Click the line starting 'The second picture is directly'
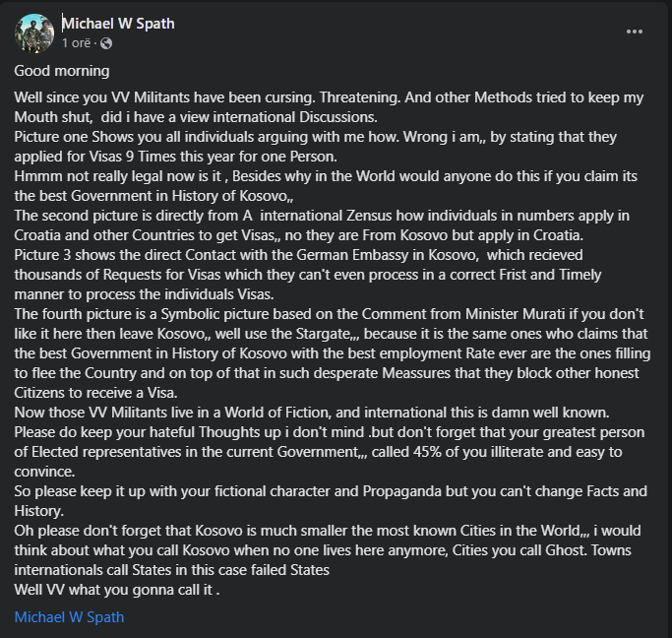This screenshot has width=672, height=638. point(322,216)
